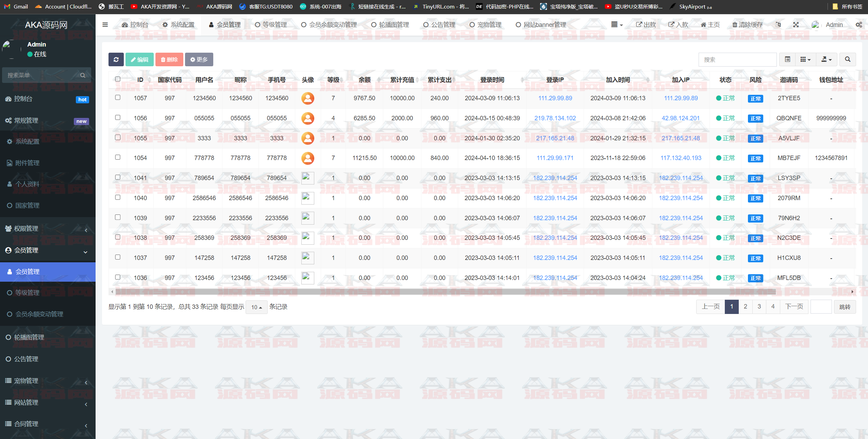The width and height of the screenshot is (868, 439).
Task: Click the sidebar menu search magnifier icon
Action: (x=83, y=75)
